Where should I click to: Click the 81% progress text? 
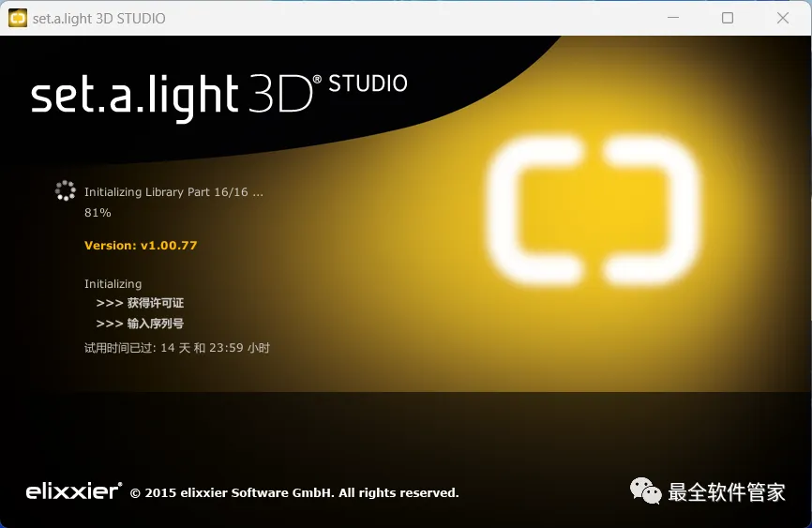click(x=98, y=213)
